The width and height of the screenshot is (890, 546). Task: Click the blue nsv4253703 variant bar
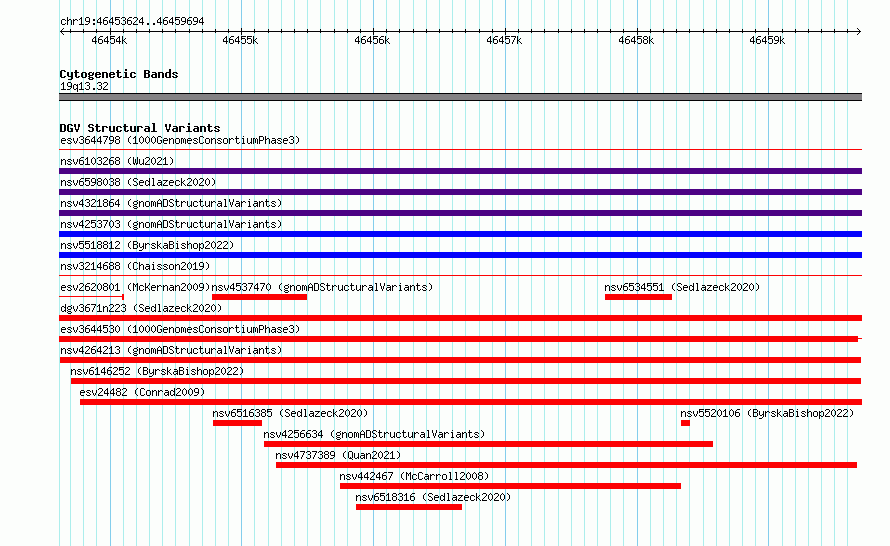[460, 234]
